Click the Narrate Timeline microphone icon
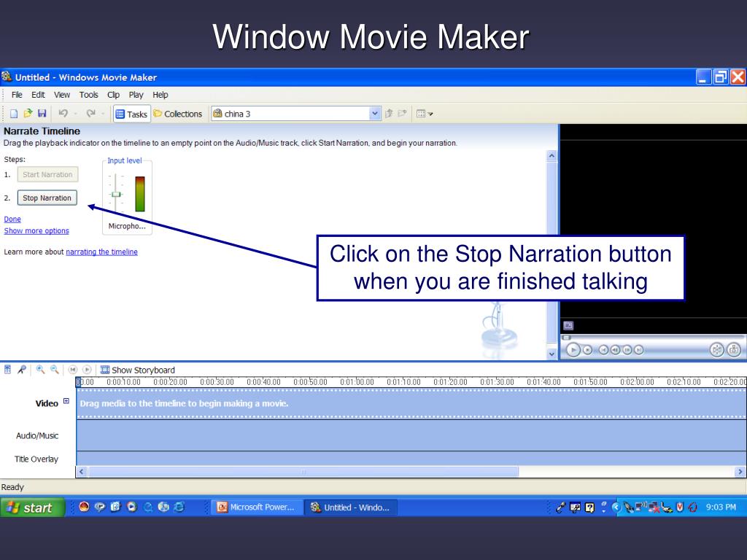The height and width of the screenshot is (560, 747). click(22, 370)
